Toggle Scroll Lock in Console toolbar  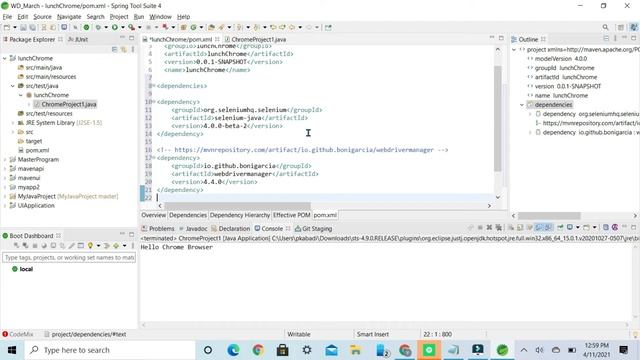[x=520, y=227]
